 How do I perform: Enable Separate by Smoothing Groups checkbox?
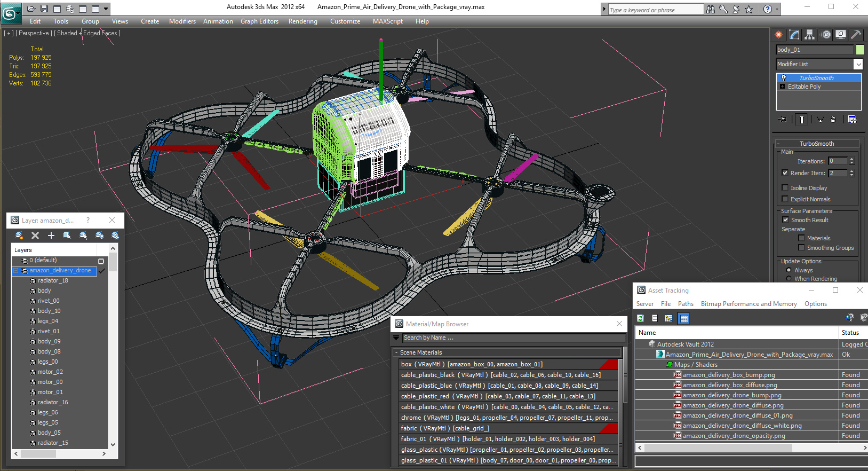click(801, 248)
